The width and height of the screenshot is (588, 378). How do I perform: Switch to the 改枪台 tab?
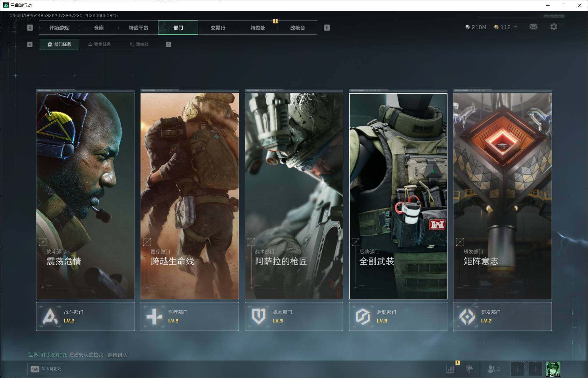coord(297,28)
